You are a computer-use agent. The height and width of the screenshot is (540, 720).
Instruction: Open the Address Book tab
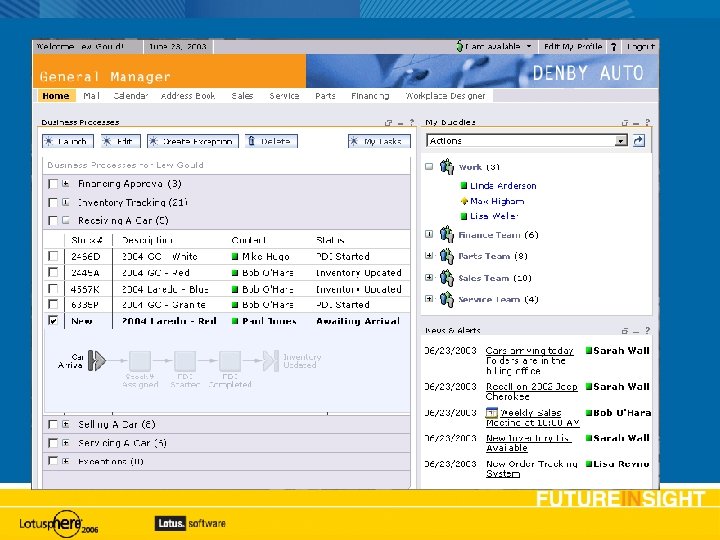click(x=188, y=96)
